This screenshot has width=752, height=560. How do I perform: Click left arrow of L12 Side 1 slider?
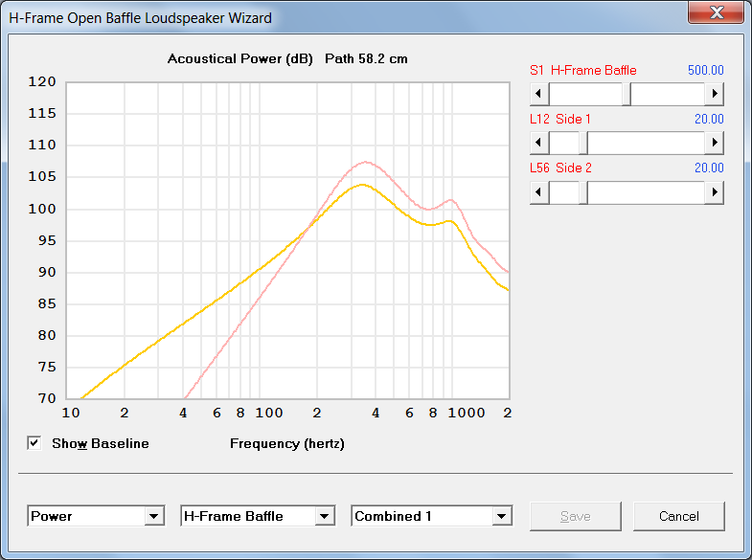click(x=539, y=143)
